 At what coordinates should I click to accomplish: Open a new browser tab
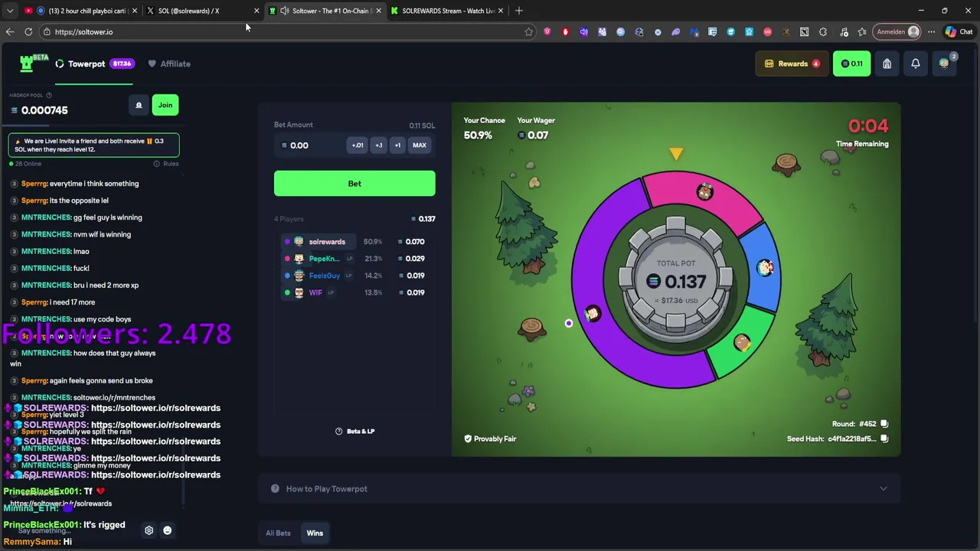click(519, 11)
